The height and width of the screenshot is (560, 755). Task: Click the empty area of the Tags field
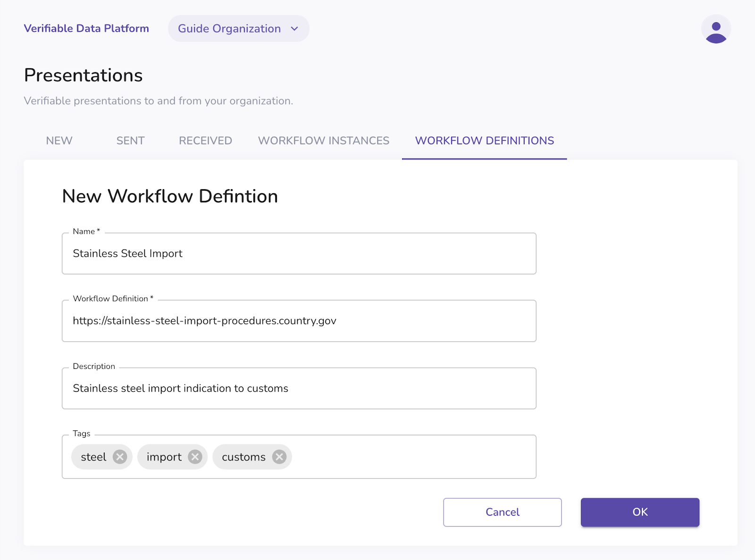(413, 457)
